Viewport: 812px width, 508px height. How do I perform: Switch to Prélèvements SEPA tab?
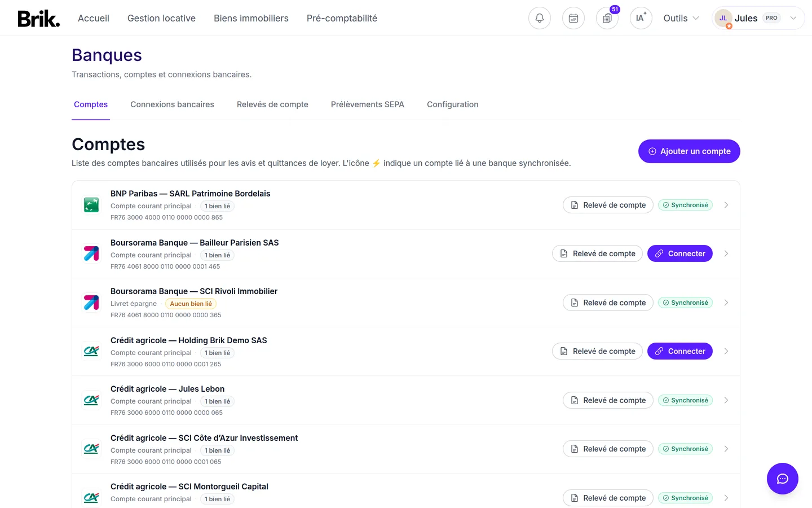pos(368,104)
